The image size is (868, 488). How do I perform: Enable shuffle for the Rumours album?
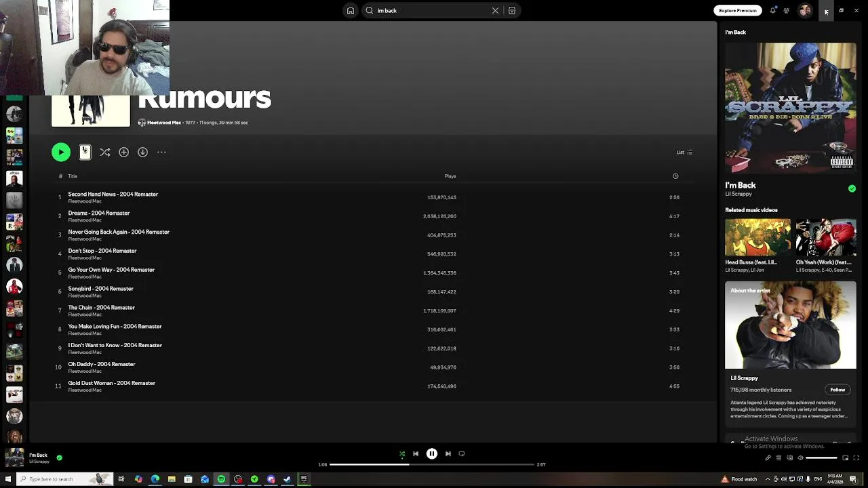click(104, 152)
